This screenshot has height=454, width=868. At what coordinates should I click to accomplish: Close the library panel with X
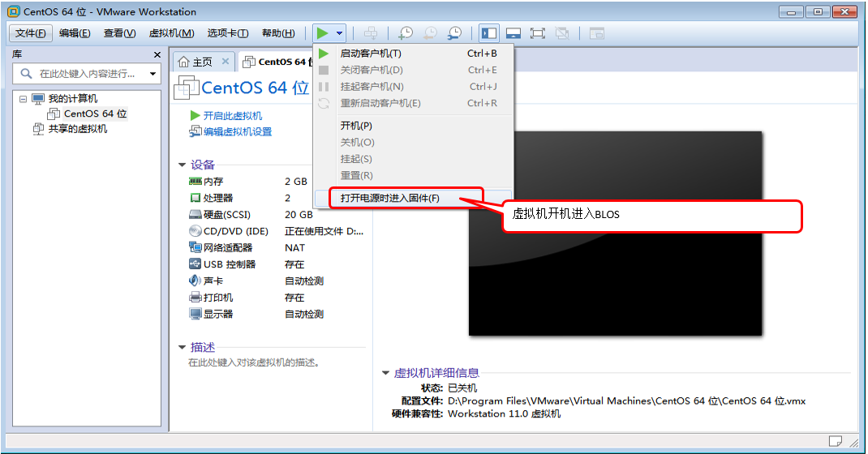click(157, 55)
